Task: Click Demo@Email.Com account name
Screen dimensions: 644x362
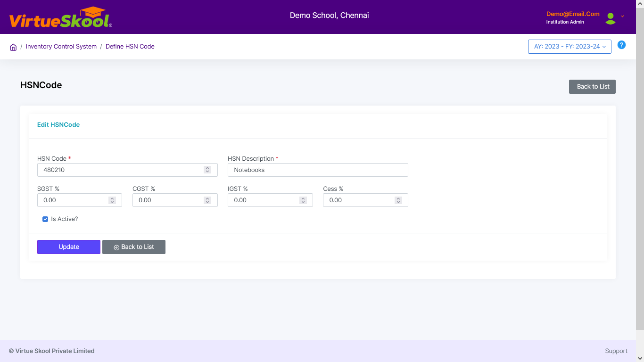Action: [x=573, y=14]
